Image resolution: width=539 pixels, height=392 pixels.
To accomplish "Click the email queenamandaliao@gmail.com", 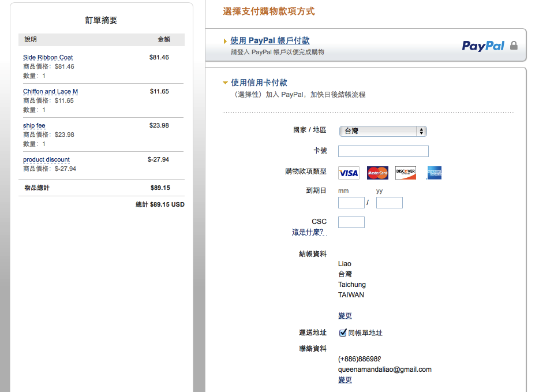I will [385, 369].
